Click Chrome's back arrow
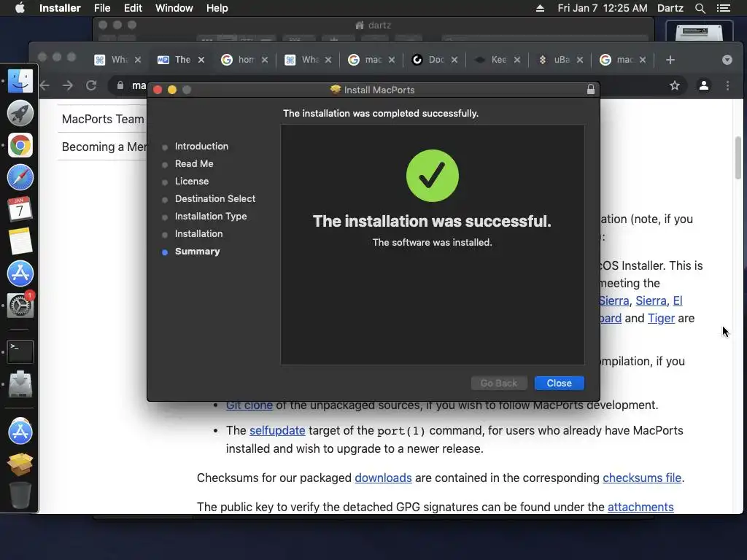747x560 pixels. [44, 85]
